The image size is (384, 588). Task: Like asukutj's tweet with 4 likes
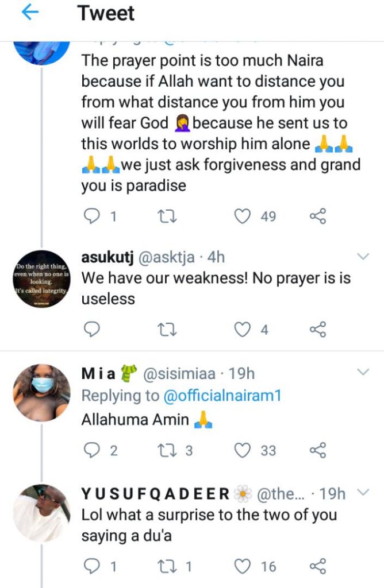244,330
